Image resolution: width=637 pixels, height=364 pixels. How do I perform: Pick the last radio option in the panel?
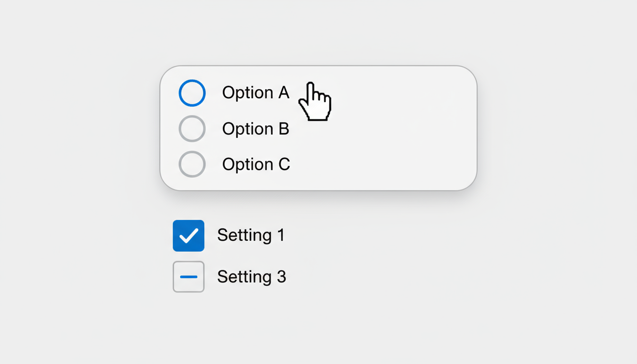pos(192,164)
